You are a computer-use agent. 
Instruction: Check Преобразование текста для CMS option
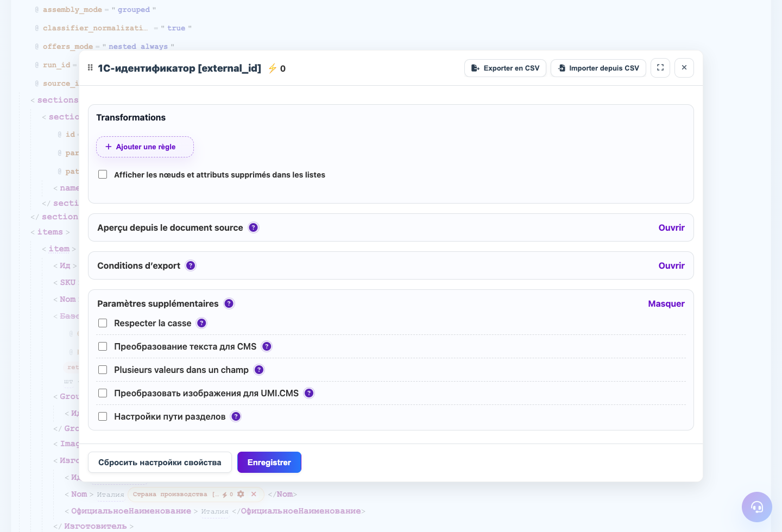pyautogui.click(x=103, y=346)
